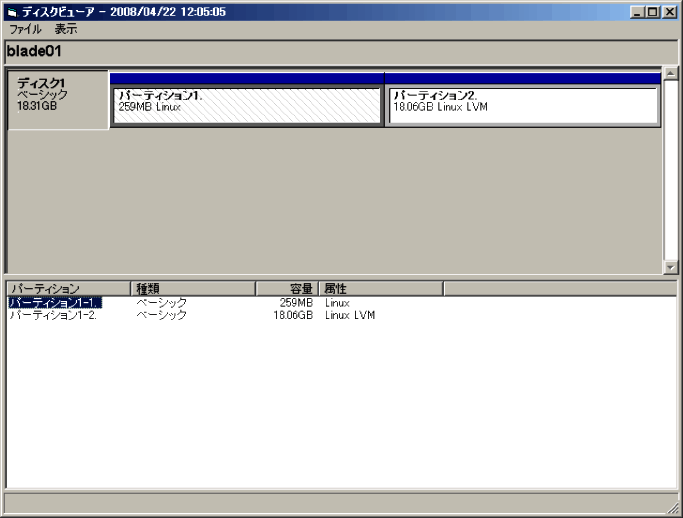Maximize the disk viewer window
The image size is (683, 518).
pyautogui.click(x=653, y=12)
